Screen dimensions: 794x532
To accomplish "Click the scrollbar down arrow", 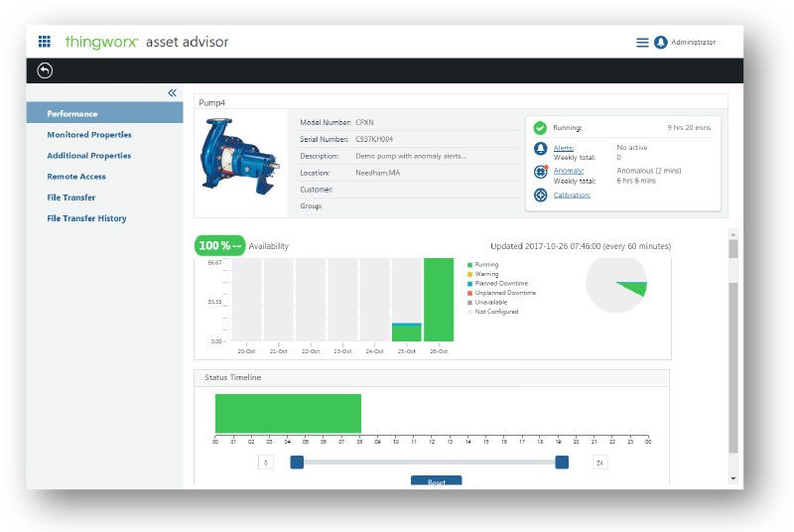I will click(x=733, y=478).
